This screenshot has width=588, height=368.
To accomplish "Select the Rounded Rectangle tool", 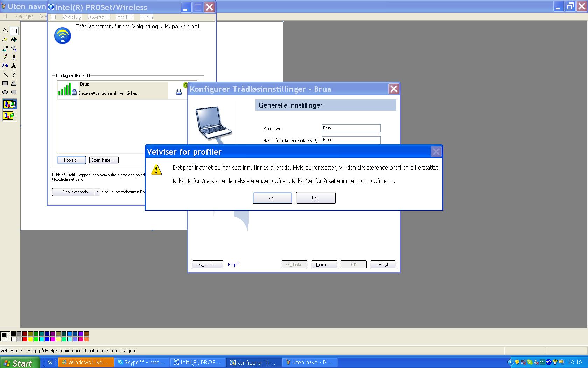I will coord(14,92).
